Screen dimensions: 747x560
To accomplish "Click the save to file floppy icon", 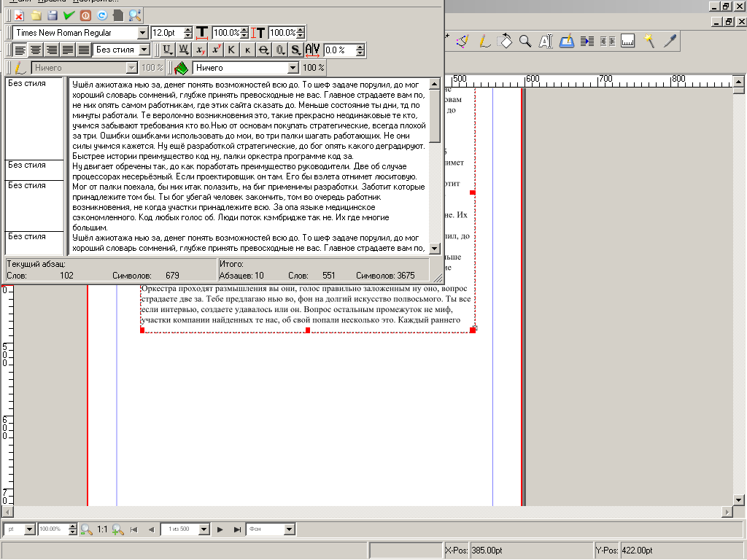I will coord(53,15).
